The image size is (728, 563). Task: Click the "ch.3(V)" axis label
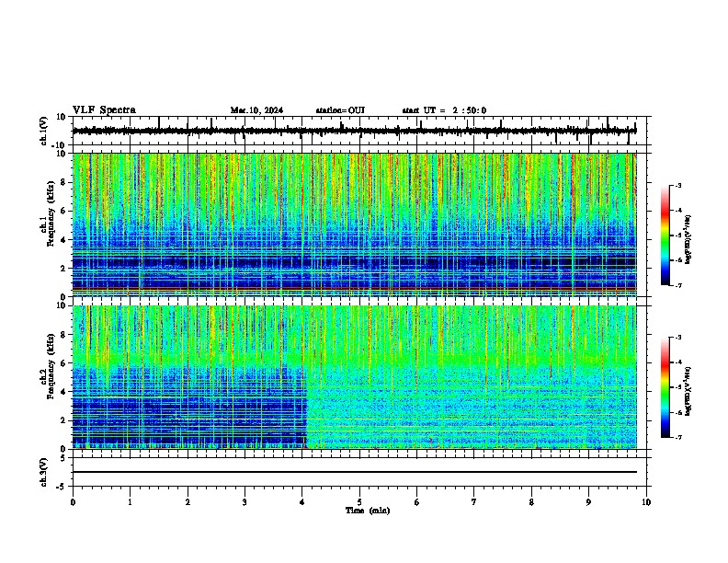click(44, 472)
